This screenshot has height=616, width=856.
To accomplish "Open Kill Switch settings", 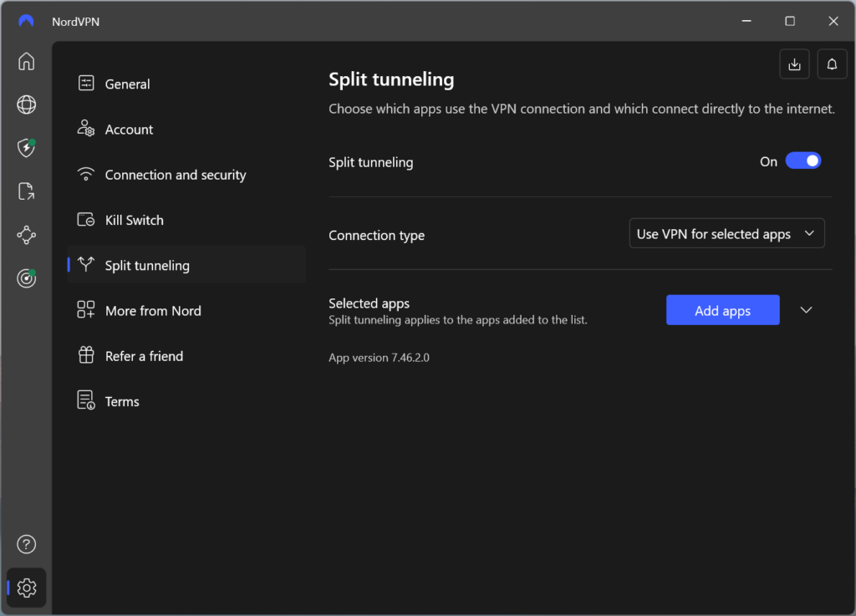I will click(x=186, y=220).
